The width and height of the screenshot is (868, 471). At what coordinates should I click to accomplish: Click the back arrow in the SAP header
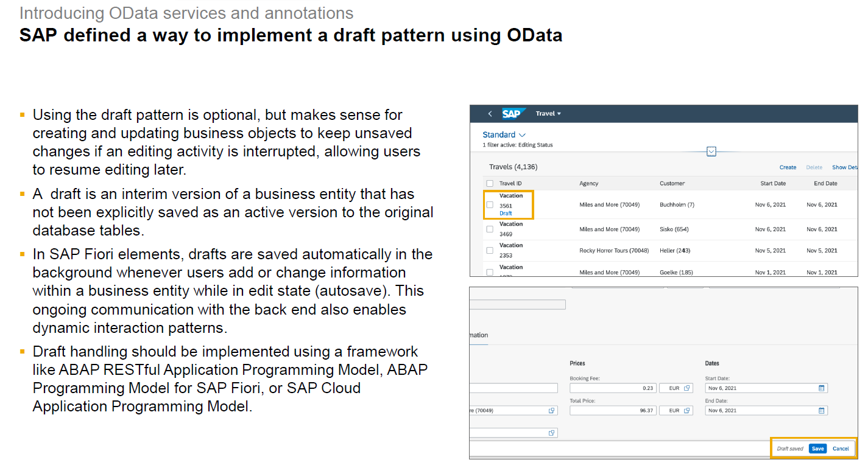coord(490,114)
